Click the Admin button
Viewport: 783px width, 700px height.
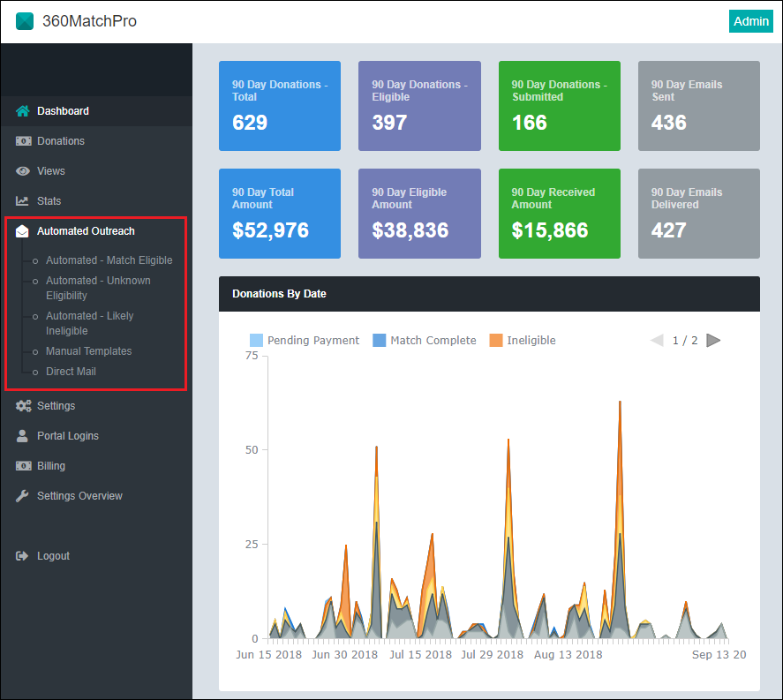[x=750, y=21]
